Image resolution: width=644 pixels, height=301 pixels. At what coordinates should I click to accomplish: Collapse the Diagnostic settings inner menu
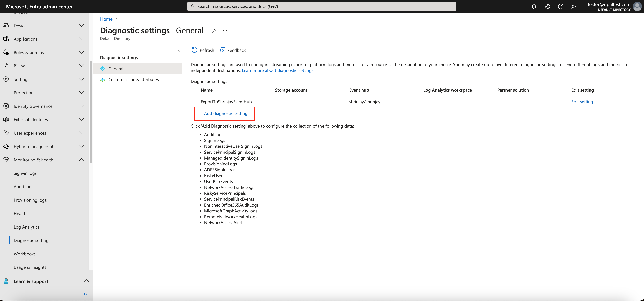(178, 50)
